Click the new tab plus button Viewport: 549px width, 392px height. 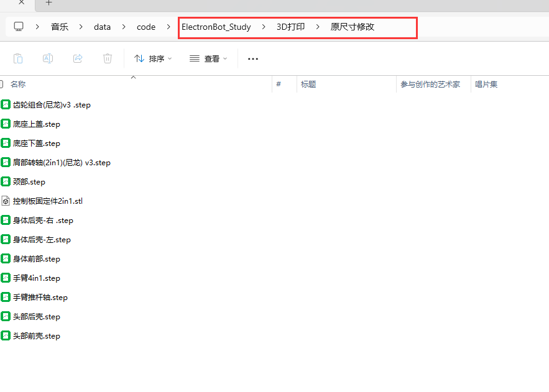point(48,3)
